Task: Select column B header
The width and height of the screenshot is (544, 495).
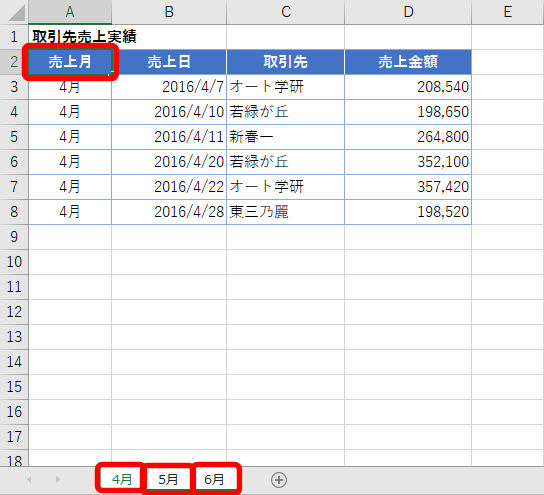Action: coord(169,12)
